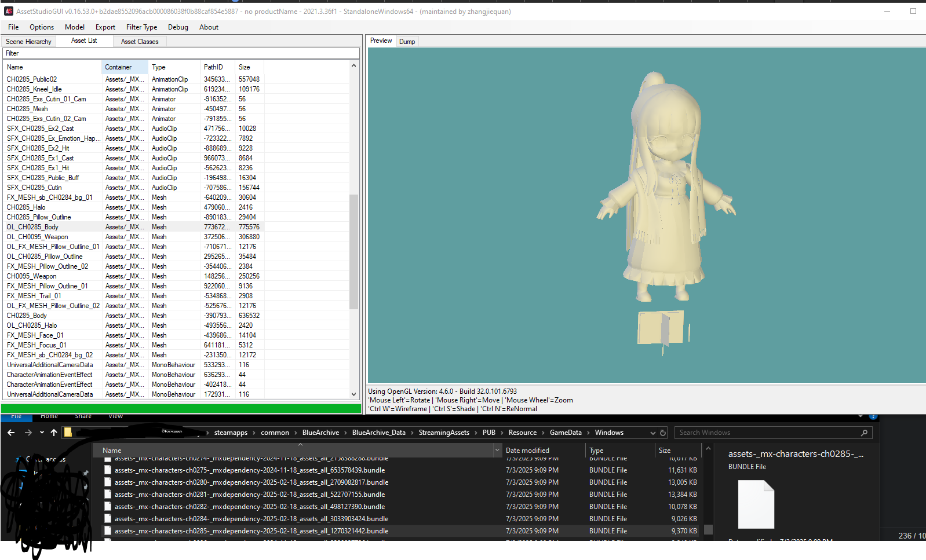Expand the chevron after steamapps breadcrumb

tap(254, 433)
